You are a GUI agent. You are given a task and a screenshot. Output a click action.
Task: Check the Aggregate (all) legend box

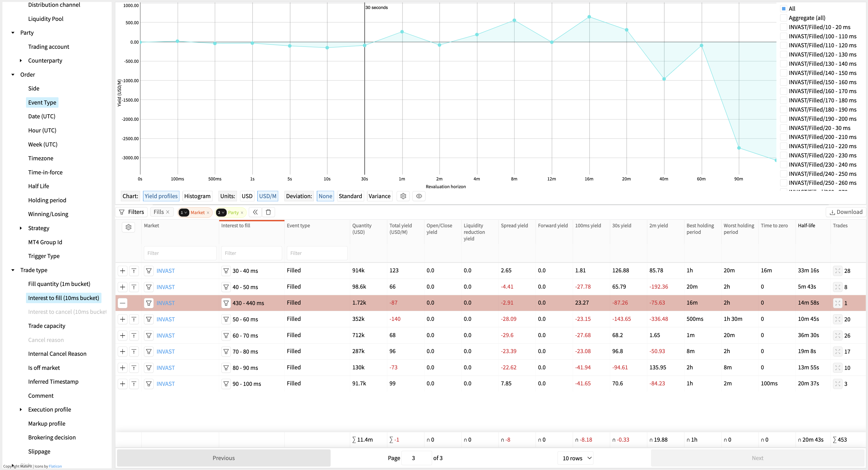(x=784, y=18)
